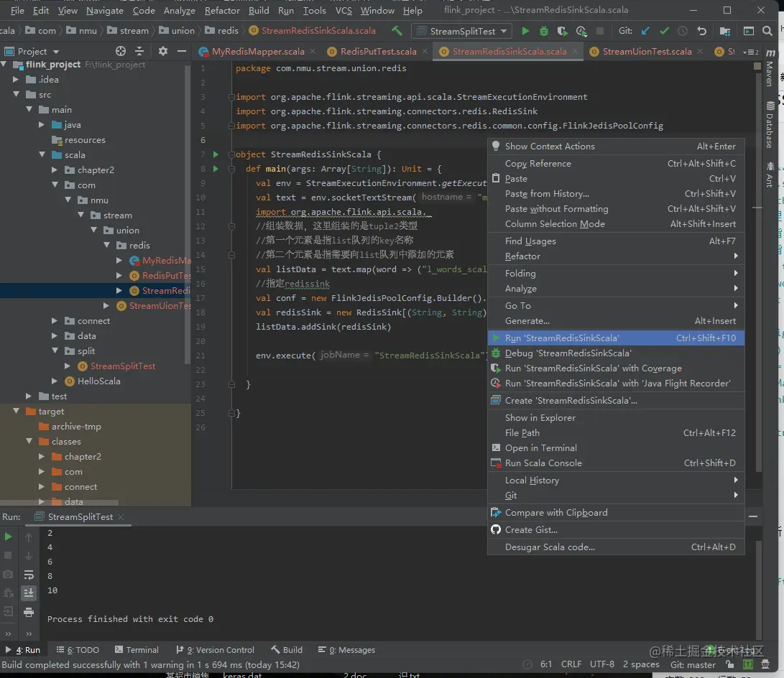Open the Database tool window
784x678 pixels.
pyautogui.click(x=770, y=125)
